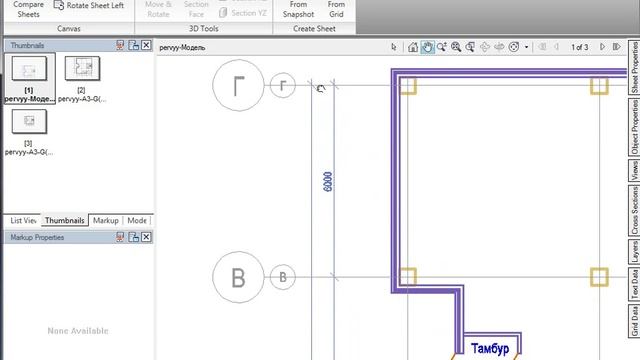Open the Sheet Properties side tab

[634, 68]
